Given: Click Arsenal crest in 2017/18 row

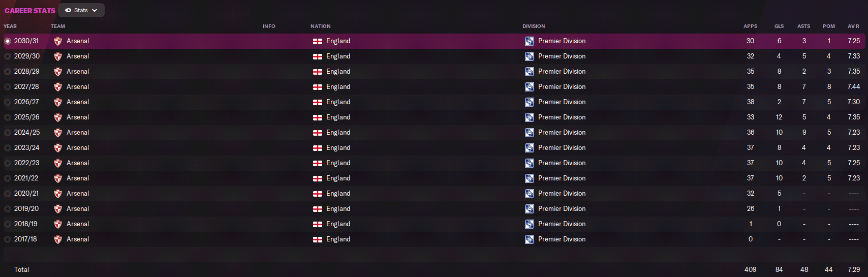Looking at the screenshot, I should coord(58,239).
